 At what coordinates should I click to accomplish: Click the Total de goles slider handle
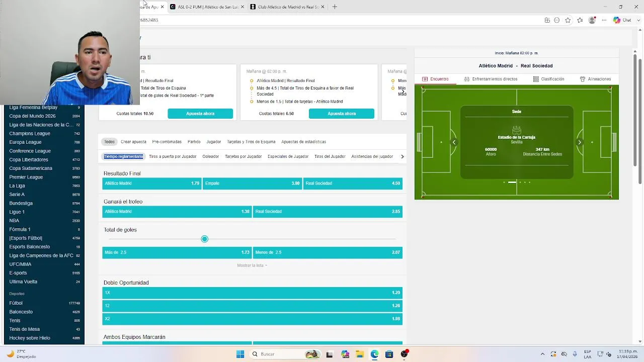pos(204,239)
